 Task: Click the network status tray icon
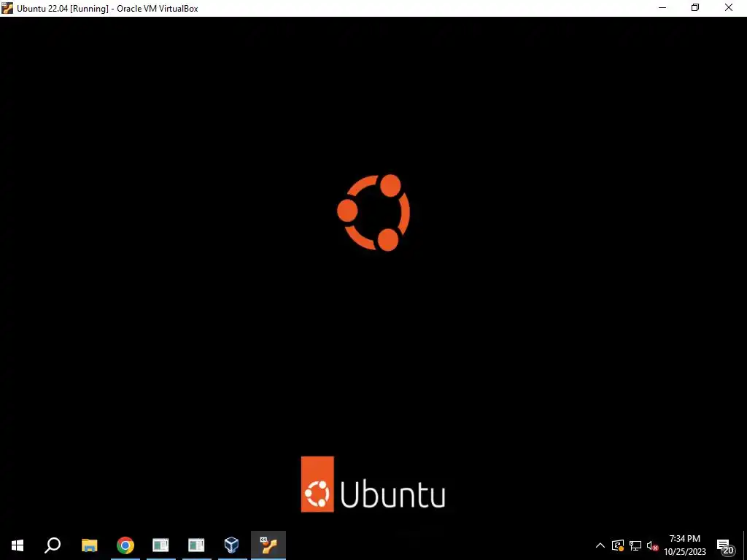[x=635, y=545]
